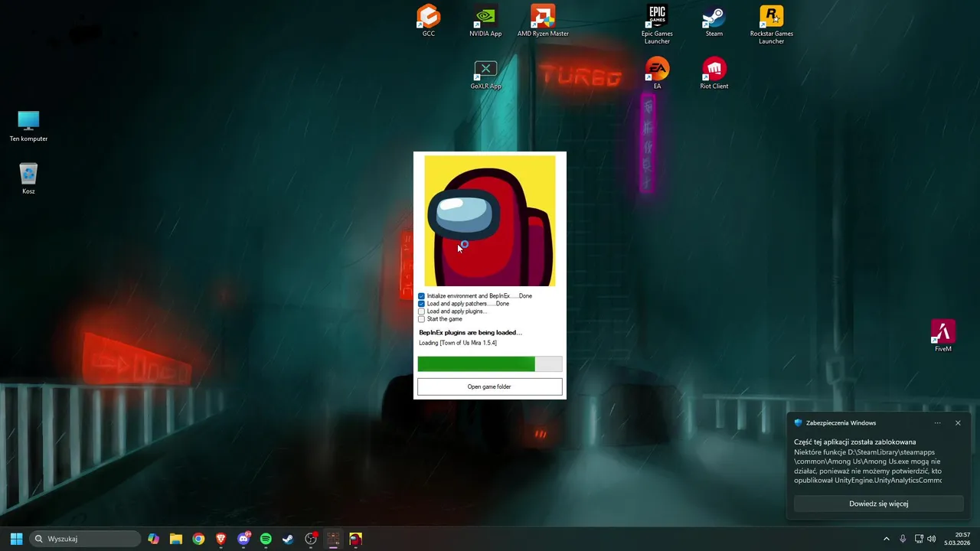Select the Epic Games Launcher icon
Screen dimensions: 980x551
coord(657,24)
